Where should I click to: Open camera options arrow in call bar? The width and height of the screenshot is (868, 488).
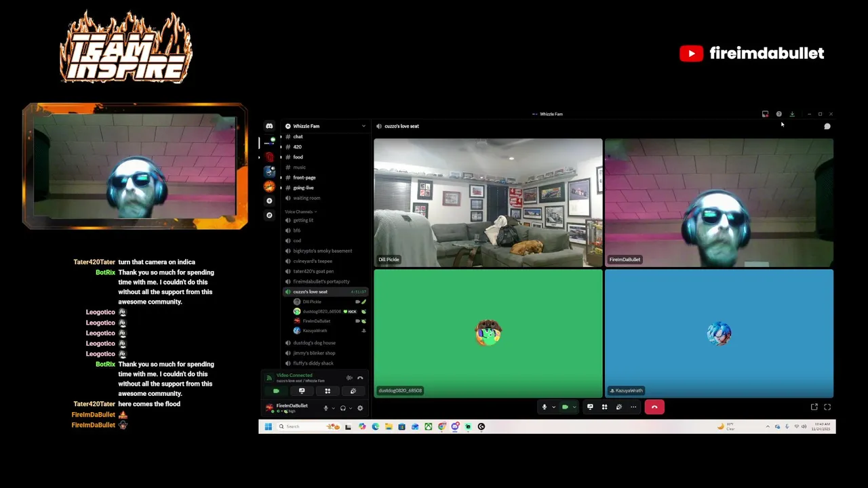574,407
